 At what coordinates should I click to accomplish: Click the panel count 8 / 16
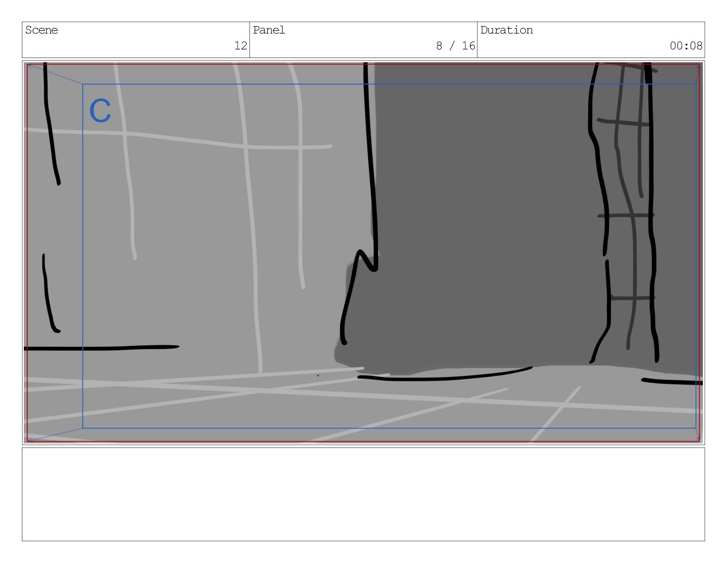[455, 45]
